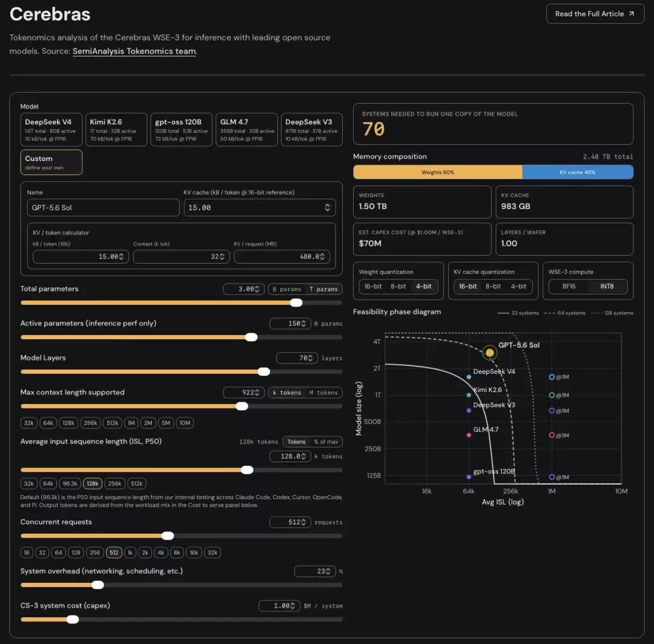Click the Model Layers slider handle

coord(263,371)
